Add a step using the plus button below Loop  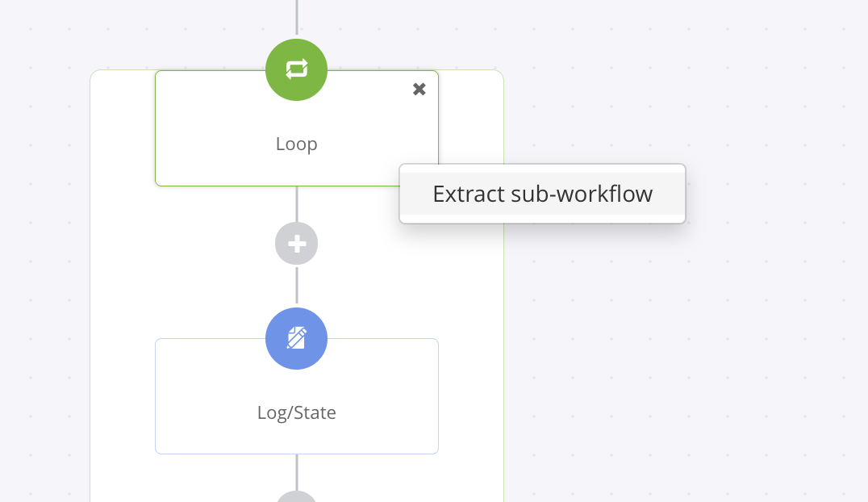pyautogui.click(x=297, y=244)
